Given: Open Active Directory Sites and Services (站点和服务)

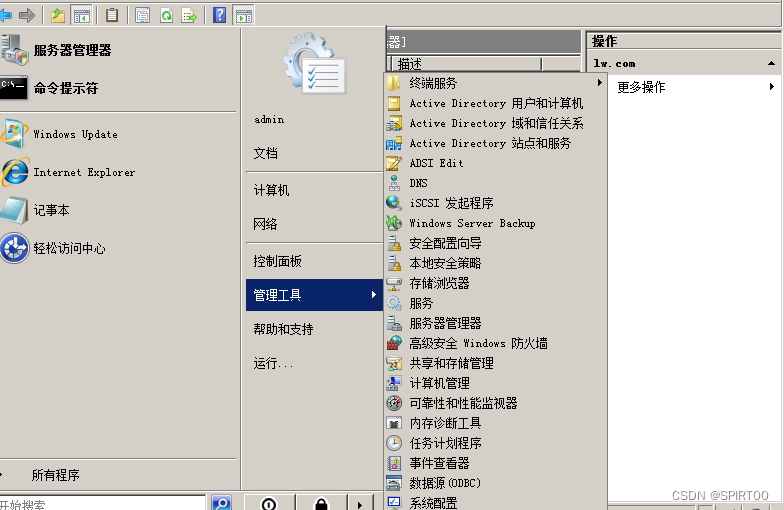Looking at the screenshot, I should pos(496,143).
